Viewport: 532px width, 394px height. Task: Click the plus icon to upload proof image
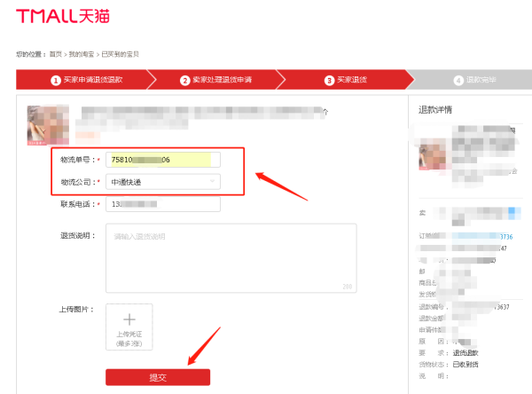129,319
